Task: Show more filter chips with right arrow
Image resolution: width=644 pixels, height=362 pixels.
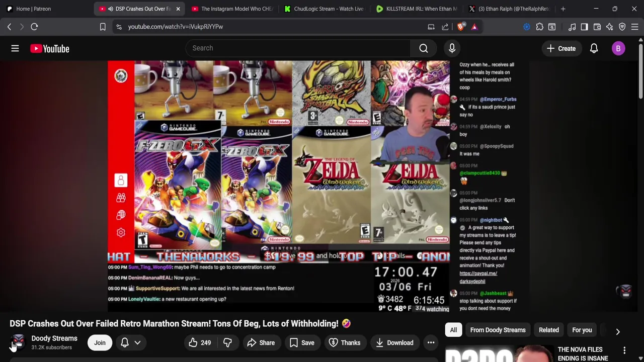Action: tap(618, 331)
